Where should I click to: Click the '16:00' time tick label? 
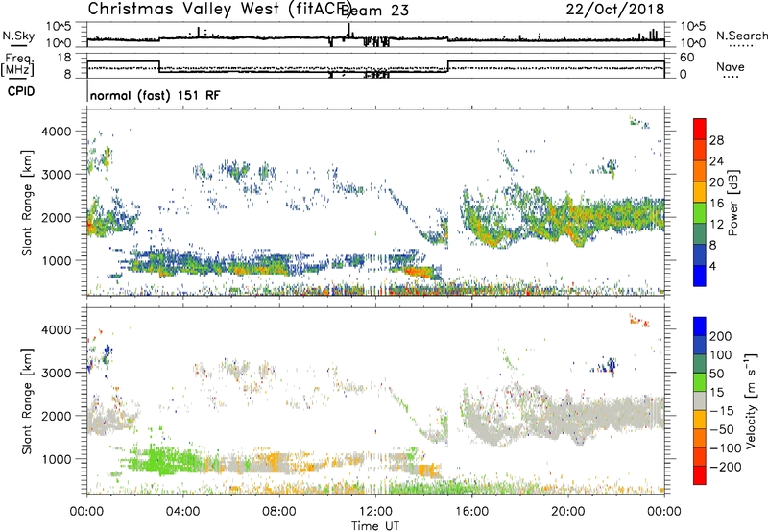(x=471, y=512)
